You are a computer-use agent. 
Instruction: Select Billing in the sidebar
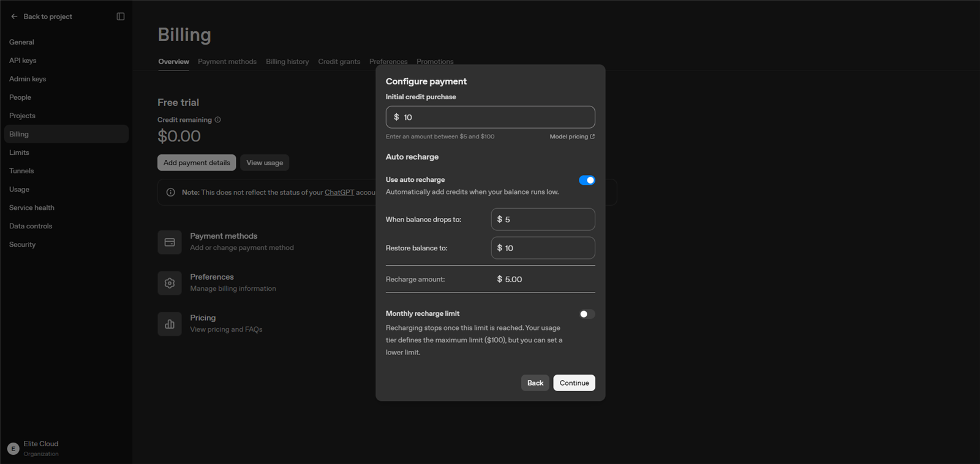click(x=66, y=134)
